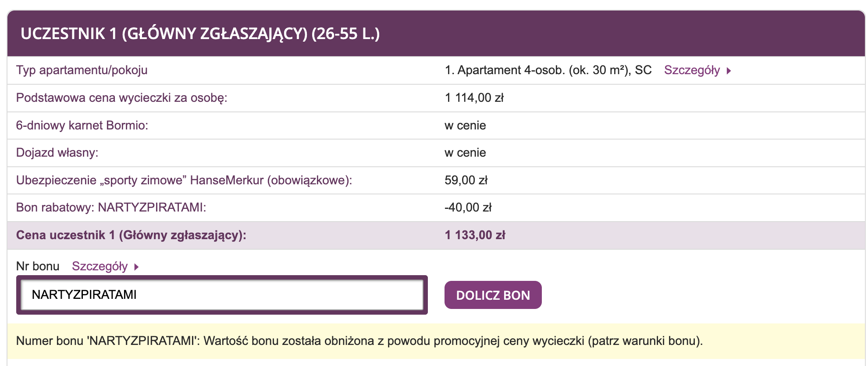Select the HanseMerkur insurance row label
Image resolution: width=868 pixels, height=366 pixels.
click(184, 180)
